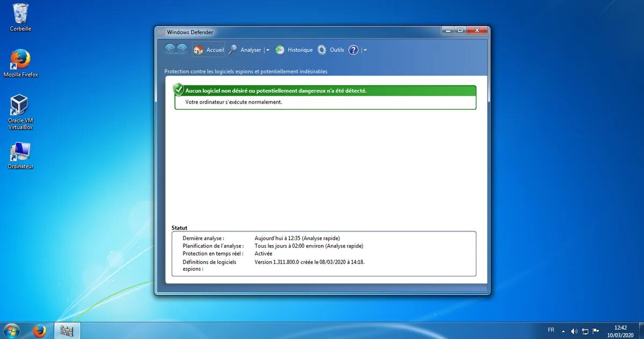Select the Oracle VM VirtualBox desktop shortcut
This screenshot has width=644, height=339.
coord(20,112)
